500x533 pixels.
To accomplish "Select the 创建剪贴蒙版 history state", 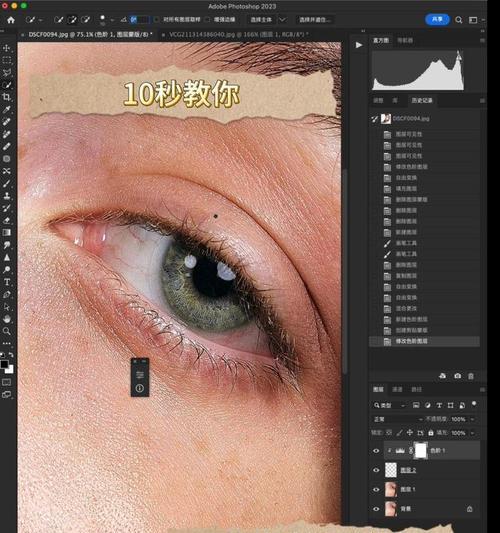I will click(425, 330).
